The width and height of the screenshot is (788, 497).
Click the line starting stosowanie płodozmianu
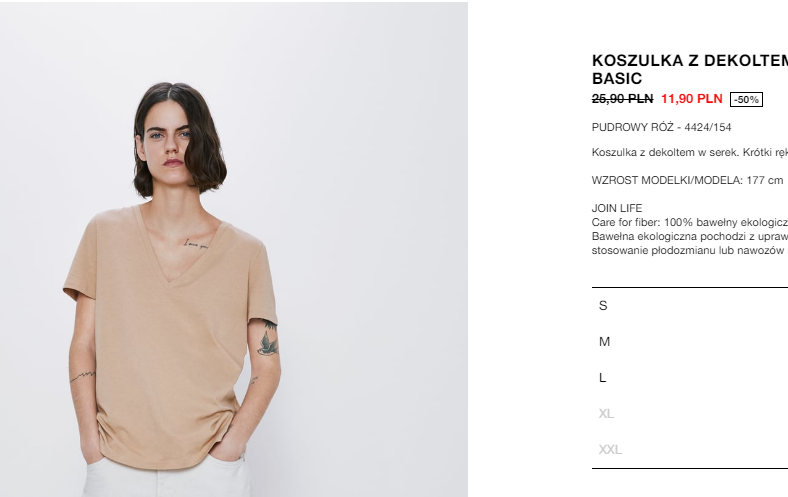690,250
